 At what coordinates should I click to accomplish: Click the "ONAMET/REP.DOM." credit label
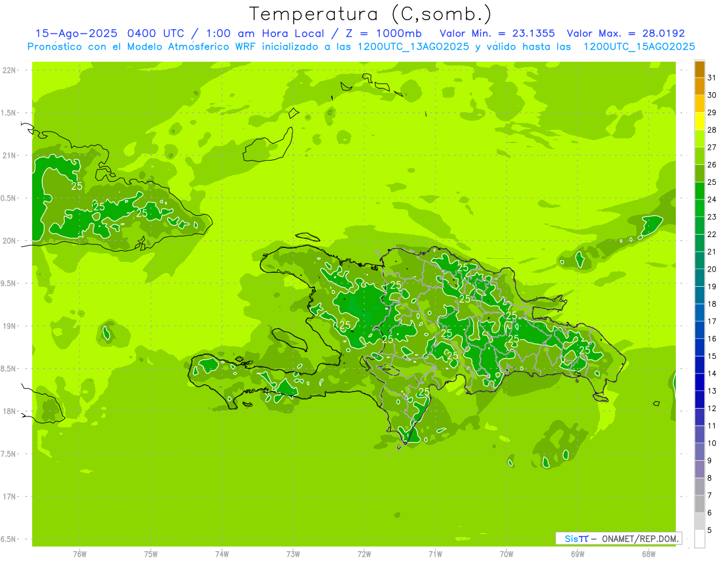(x=640, y=538)
